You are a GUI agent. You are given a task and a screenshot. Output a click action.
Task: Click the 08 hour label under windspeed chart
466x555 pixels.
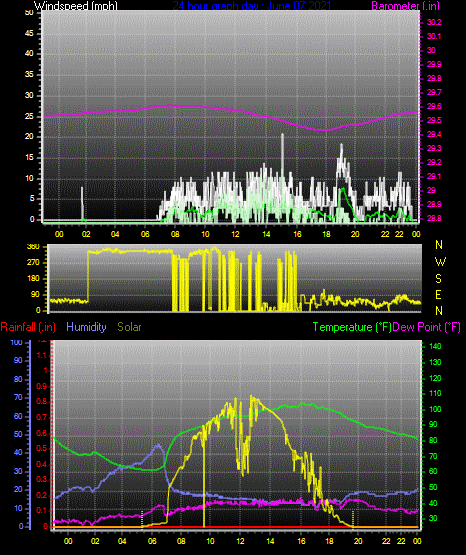tap(175, 234)
